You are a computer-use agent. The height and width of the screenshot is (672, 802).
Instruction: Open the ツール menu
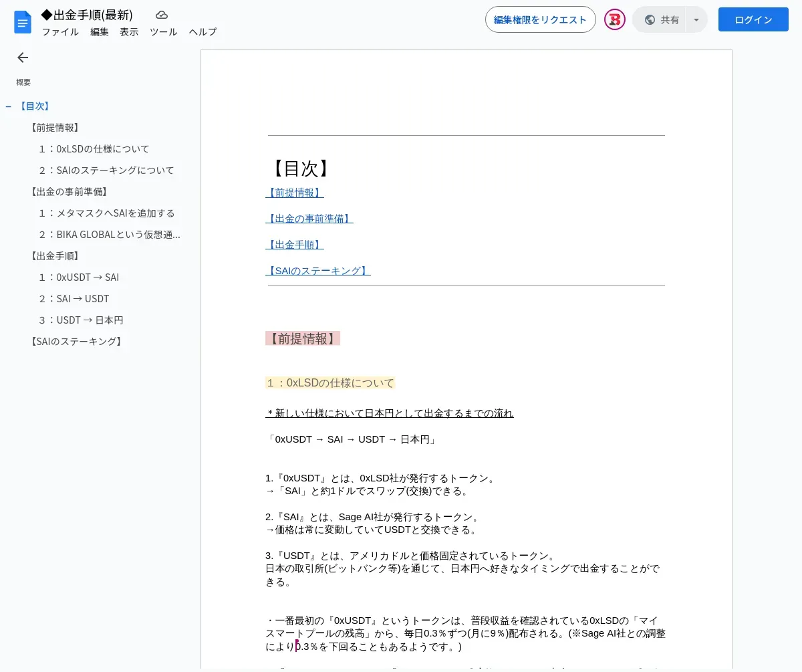164,31
